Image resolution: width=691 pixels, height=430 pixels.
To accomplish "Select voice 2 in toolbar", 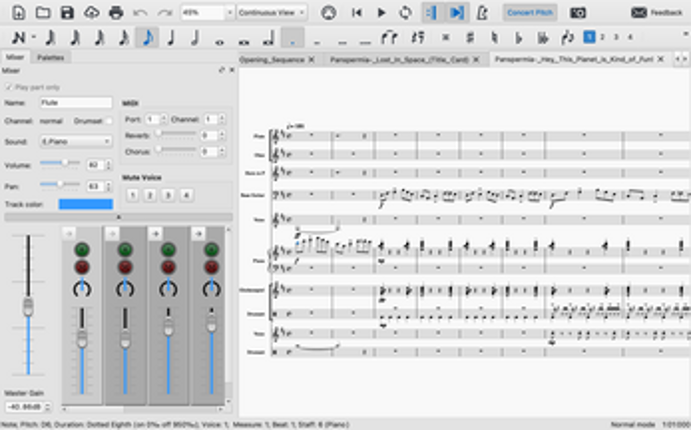I will pos(602,37).
